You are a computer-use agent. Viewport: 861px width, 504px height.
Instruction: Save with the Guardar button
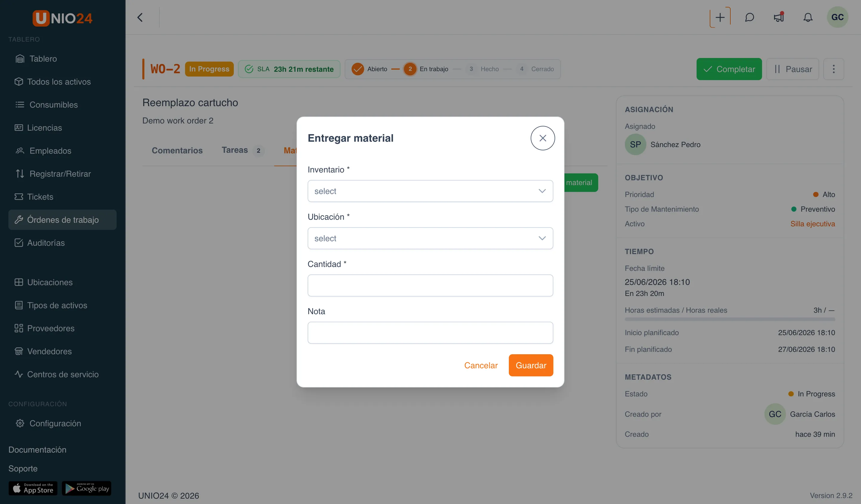531,365
